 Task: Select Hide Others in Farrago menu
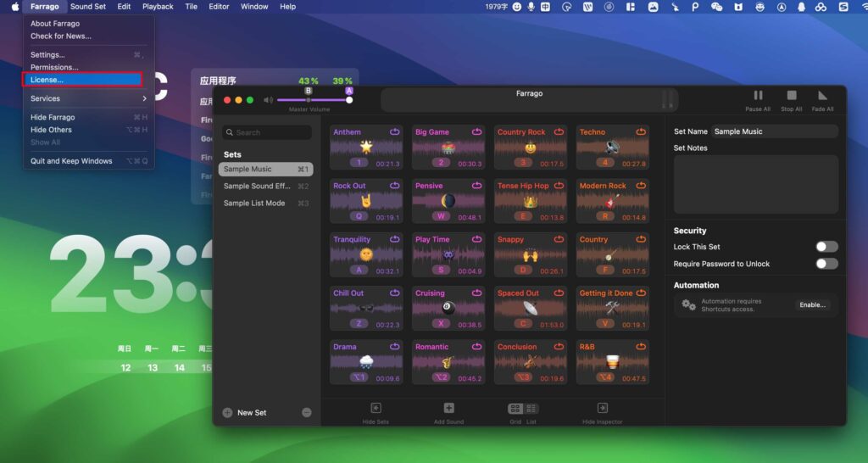click(88, 130)
